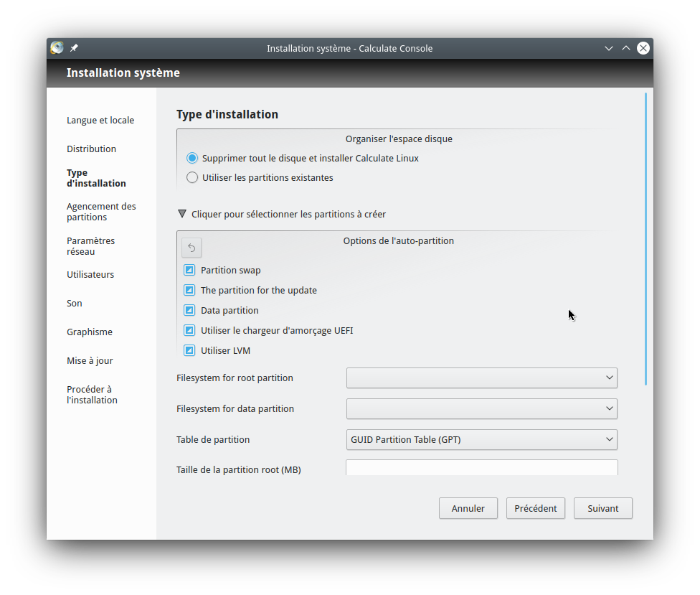Click the 'Suivant' button
This screenshot has height=595, width=700.
(602, 508)
